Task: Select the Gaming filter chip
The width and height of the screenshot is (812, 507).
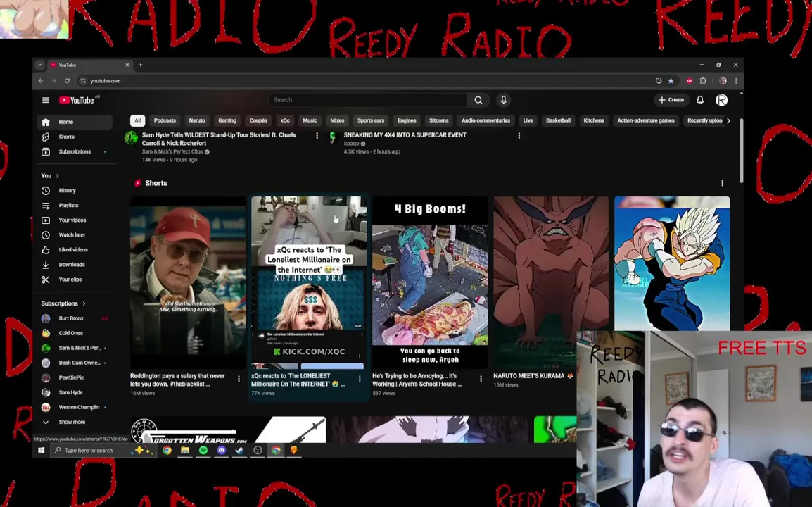Action: (x=227, y=121)
